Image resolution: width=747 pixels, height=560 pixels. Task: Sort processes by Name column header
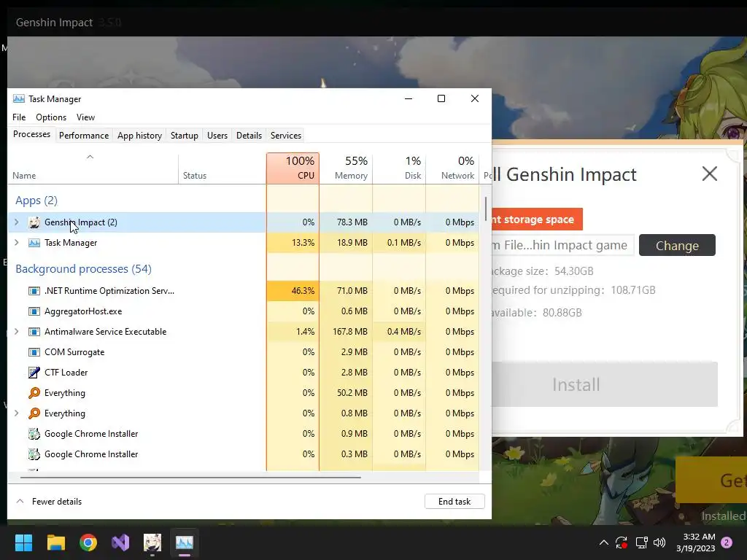[93, 168]
